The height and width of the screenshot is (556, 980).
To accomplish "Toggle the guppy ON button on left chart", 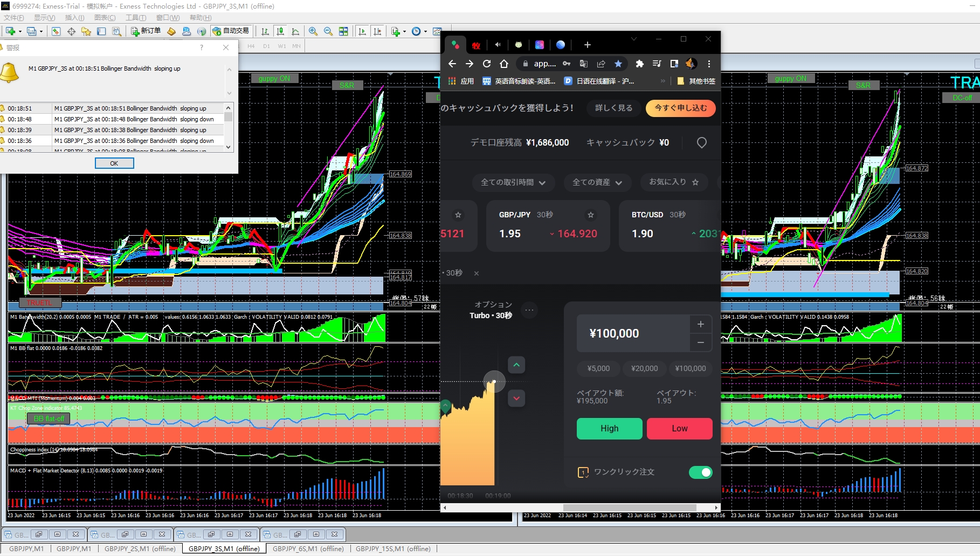I will click(x=274, y=79).
